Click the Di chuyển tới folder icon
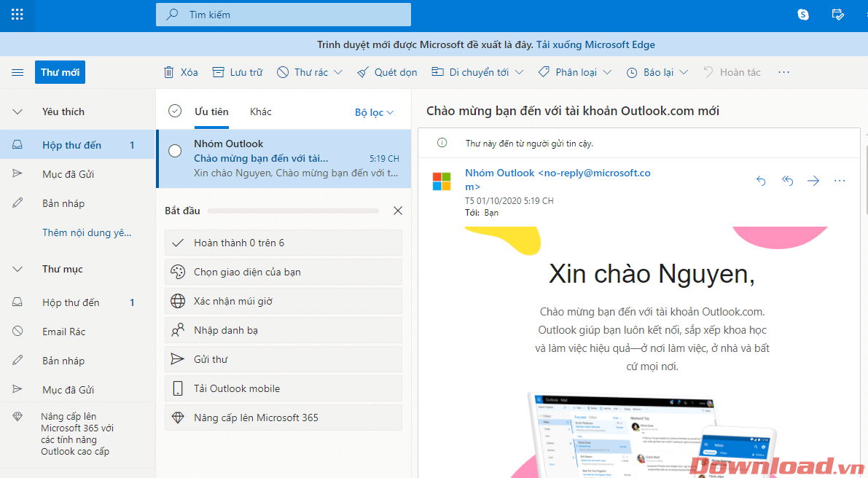The width and height of the screenshot is (868, 478). [x=438, y=72]
